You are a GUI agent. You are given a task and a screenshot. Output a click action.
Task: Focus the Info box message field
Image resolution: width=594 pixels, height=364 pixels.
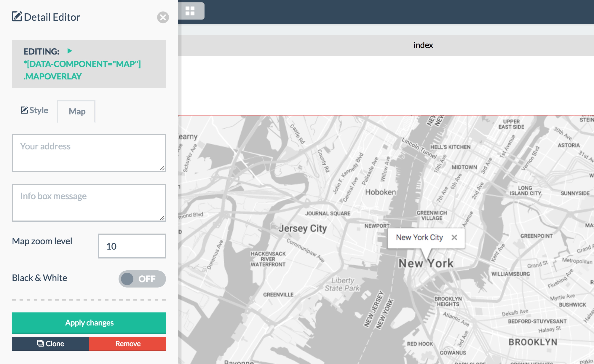(89, 203)
